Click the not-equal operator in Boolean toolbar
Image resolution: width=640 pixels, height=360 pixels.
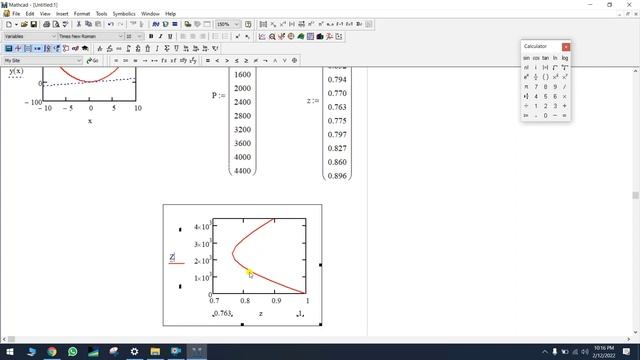point(256,61)
